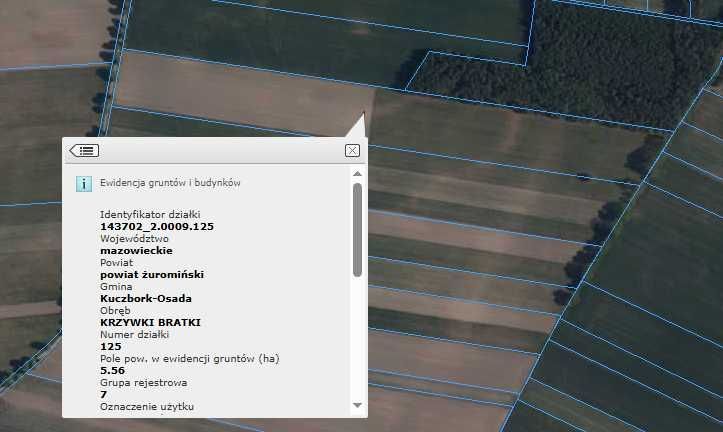723x432 pixels.
Task: Click the popup scrollbar thumb
Action: tap(357, 230)
